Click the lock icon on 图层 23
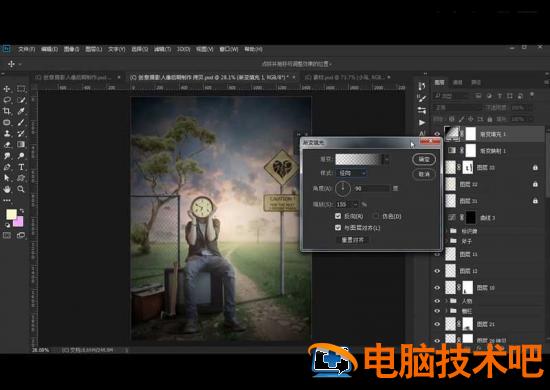This screenshot has height=390, width=550. [x=535, y=168]
